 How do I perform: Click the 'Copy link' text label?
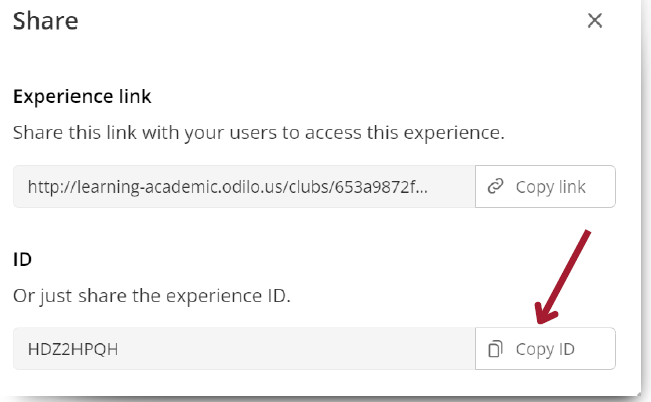click(x=551, y=187)
